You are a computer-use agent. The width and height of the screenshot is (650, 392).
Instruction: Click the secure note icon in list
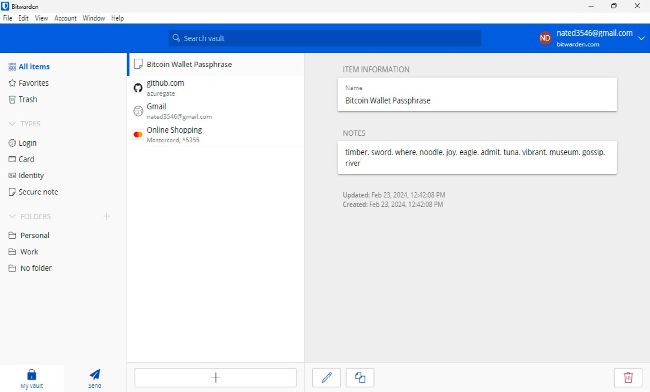click(138, 64)
